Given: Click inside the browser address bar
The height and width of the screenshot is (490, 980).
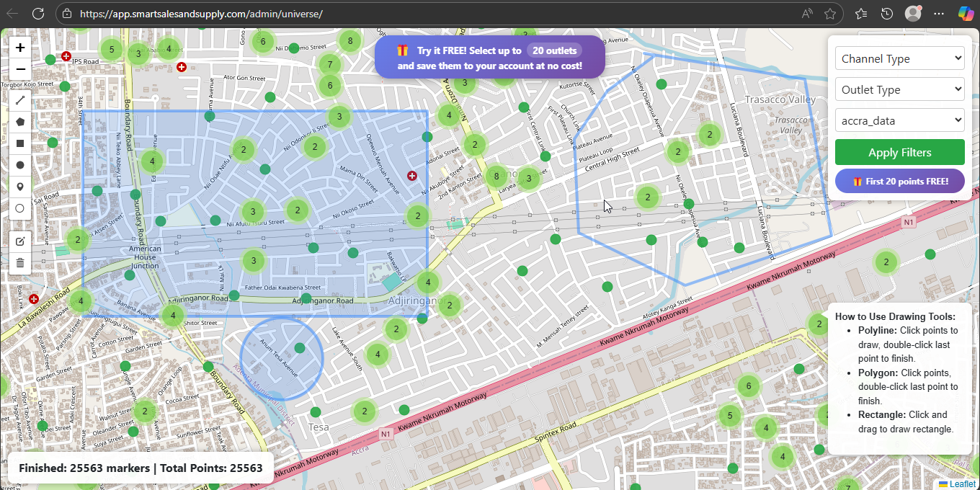Looking at the screenshot, I should tap(288, 13).
